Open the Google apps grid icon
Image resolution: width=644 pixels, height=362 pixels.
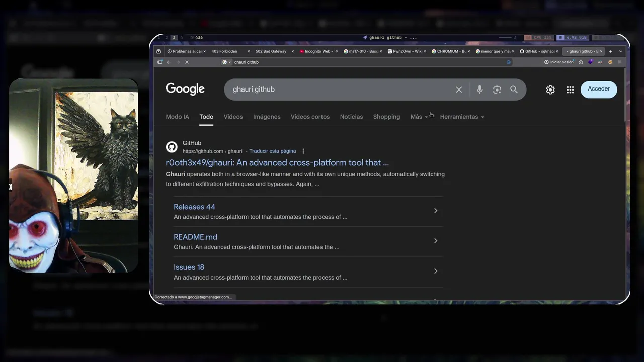point(570,89)
